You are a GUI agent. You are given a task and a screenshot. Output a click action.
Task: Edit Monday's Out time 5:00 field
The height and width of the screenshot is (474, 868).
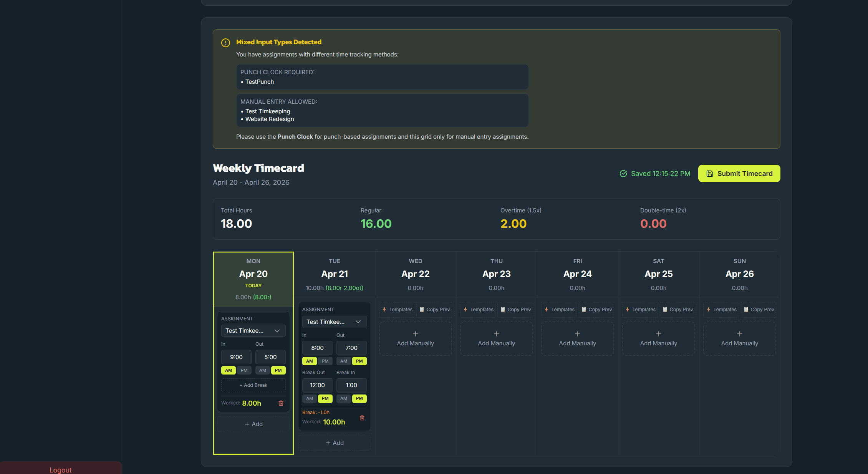coord(270,357)
